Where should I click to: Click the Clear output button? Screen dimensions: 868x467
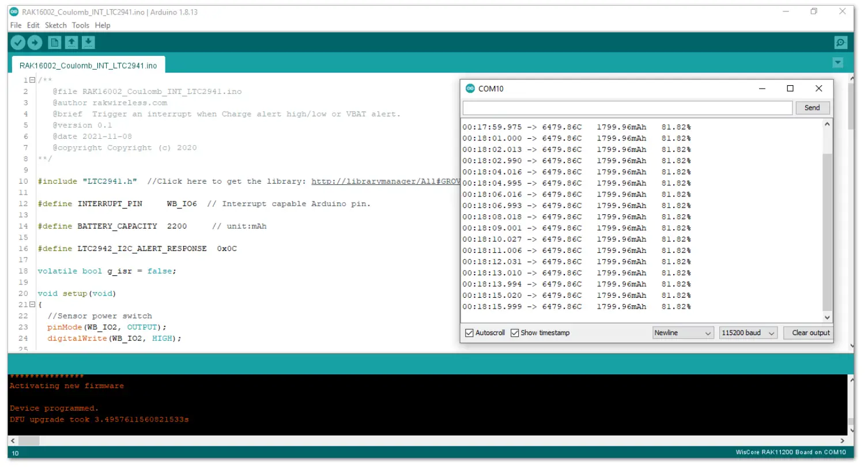(x=807, y=333)
